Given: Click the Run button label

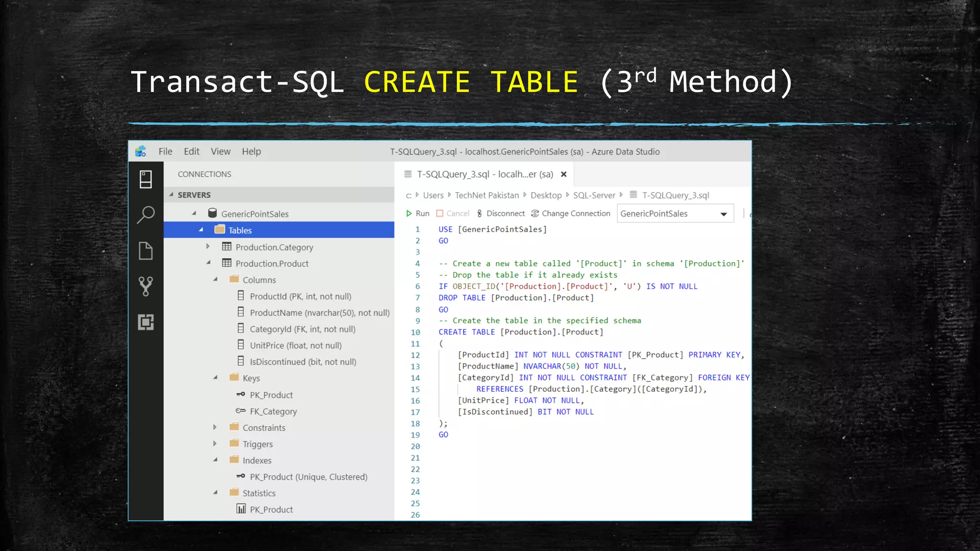Looking at the screenshot, I should (x=423, y=213).
